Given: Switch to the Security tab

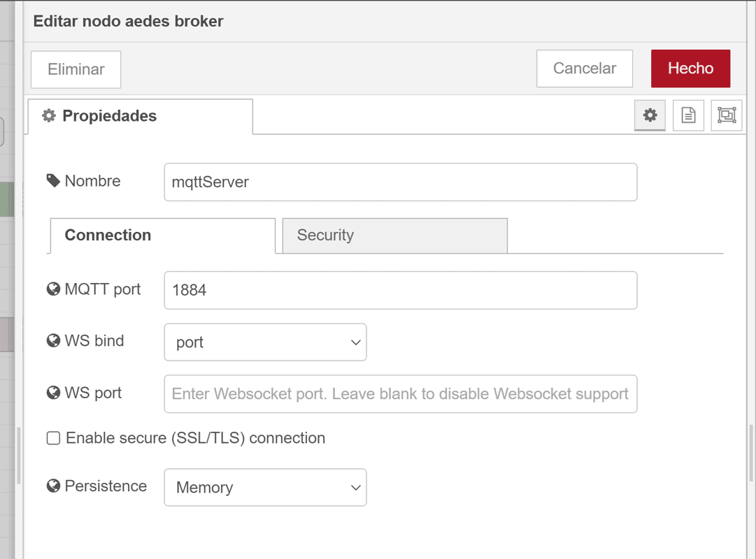Looking at the screenshot, I should click(395, 235).
